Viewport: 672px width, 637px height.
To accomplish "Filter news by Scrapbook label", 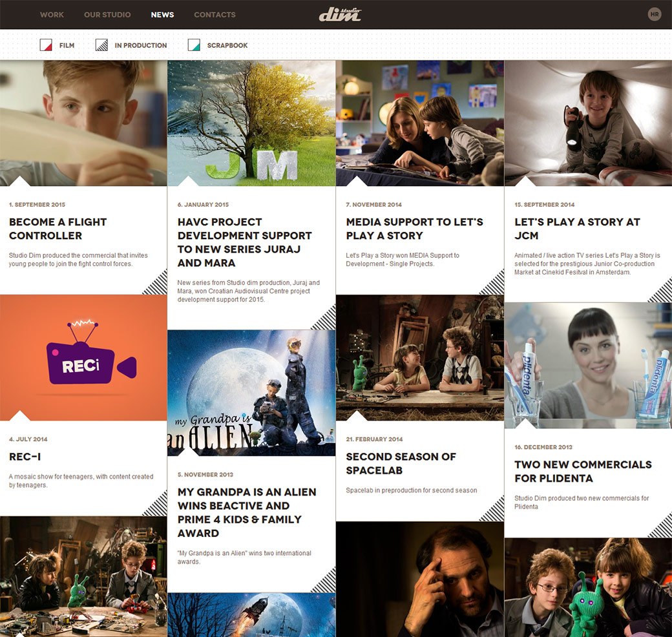I will tap(227, 45).
